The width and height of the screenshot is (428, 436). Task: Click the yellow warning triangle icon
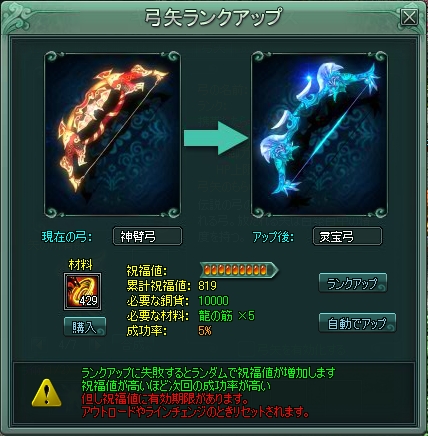(47, 393)
